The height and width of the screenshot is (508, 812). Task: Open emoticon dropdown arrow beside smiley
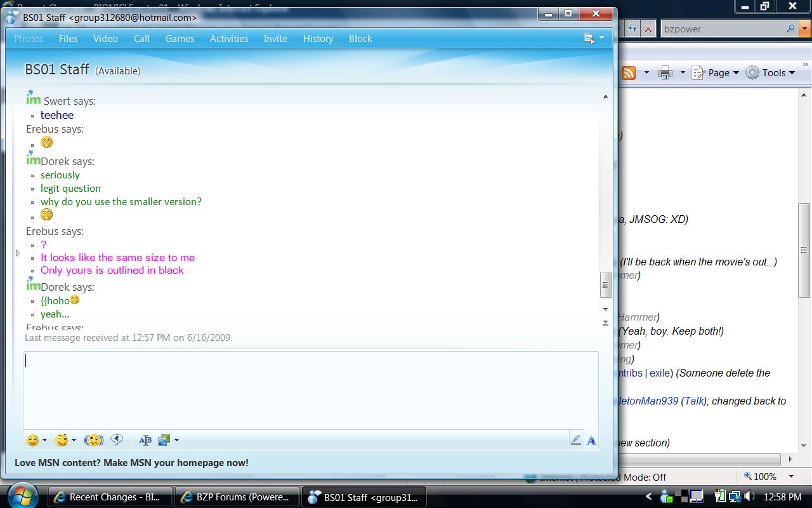[44, 440]
